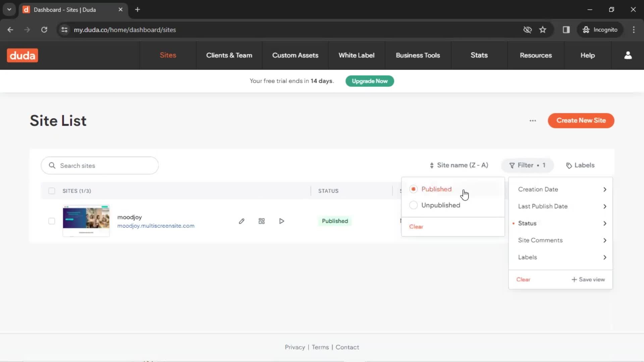Open the Labels dropdown in toolbar
This screenshot has height=362, width=644.
(580, 165)
